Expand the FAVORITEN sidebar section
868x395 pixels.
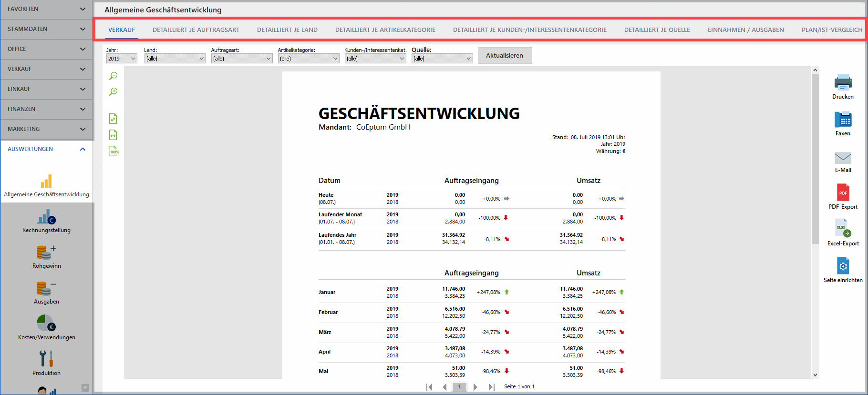(46, 9)
